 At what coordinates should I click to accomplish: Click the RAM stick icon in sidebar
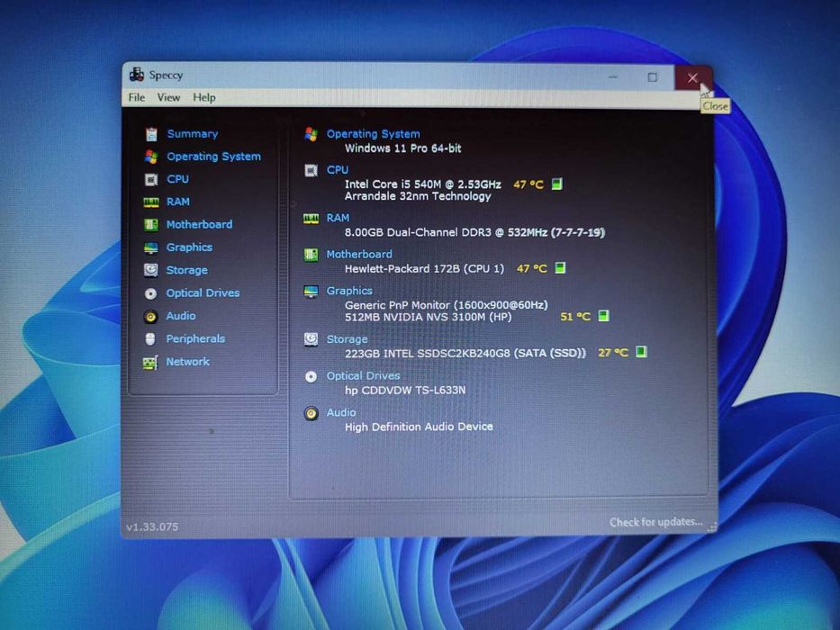coord(151,202)
